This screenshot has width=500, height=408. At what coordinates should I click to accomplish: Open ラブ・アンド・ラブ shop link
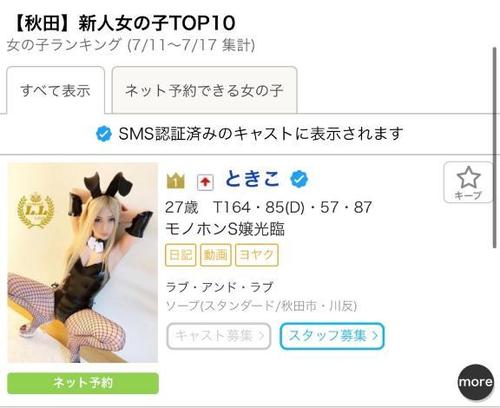pos(220,287)
